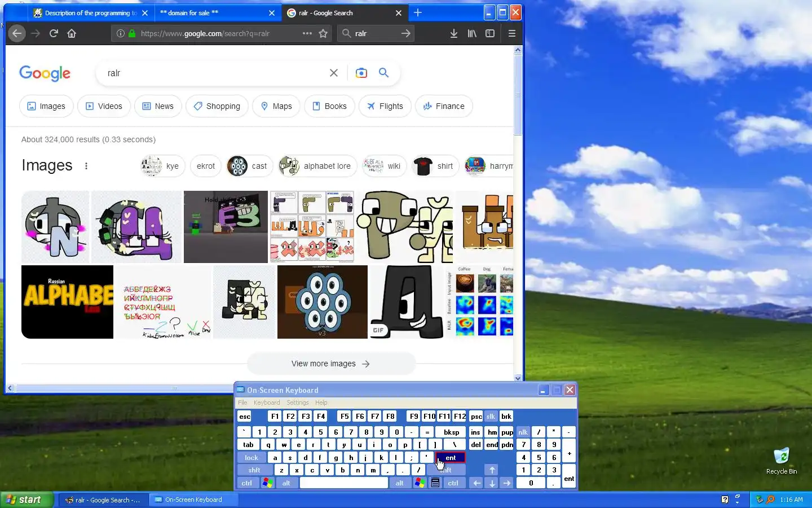Submit the browser search bar arrow

click(x=405, y=33)
